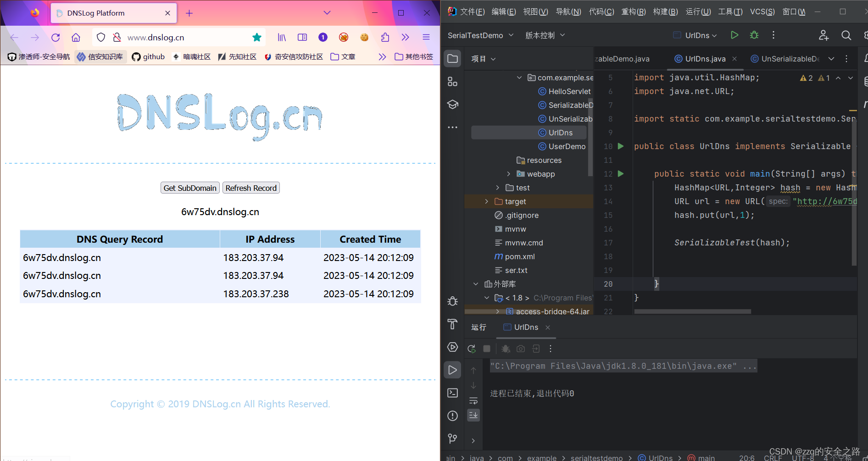The width and height of the screenshot is (868, 461).
Task: Open 先知社区 bookmark
Action: pos(237,57)
